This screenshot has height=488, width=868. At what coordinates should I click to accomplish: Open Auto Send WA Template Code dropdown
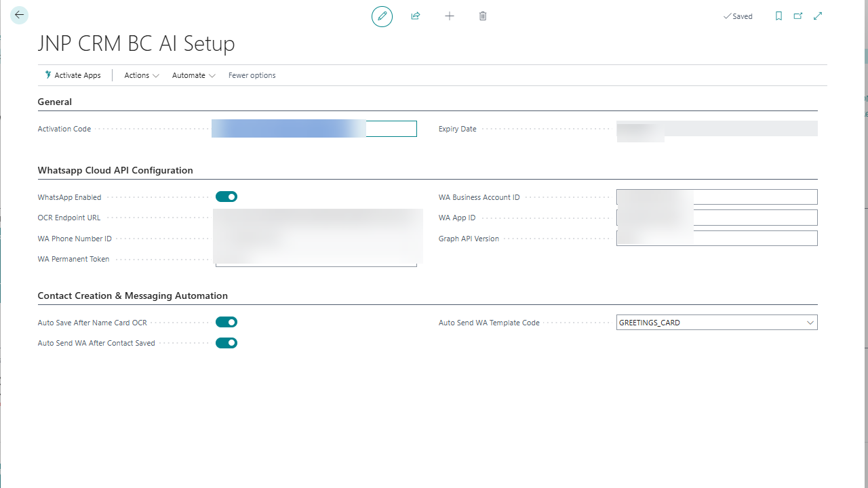[810, 323]
